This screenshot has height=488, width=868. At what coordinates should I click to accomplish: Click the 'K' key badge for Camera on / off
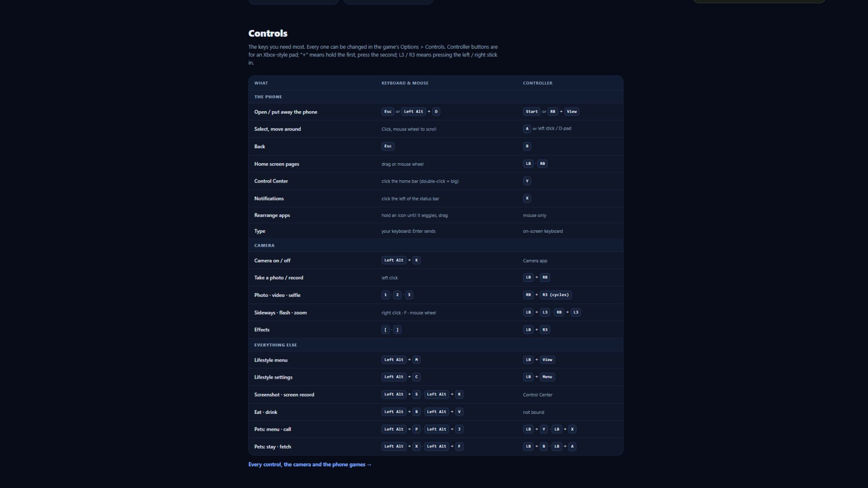(x=416, y=260)
